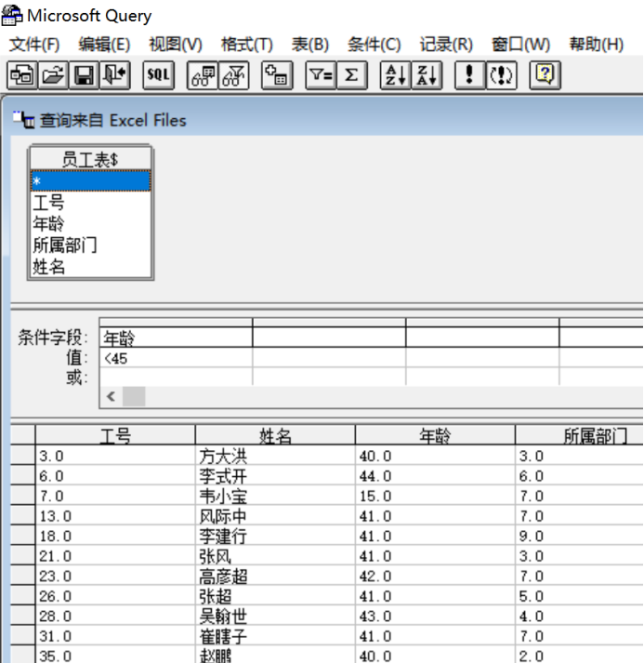This screenshot has height=663, width=644.
Task: Click the name cell 高彦超
Action: pyautogui.click(x=275, y=576)
